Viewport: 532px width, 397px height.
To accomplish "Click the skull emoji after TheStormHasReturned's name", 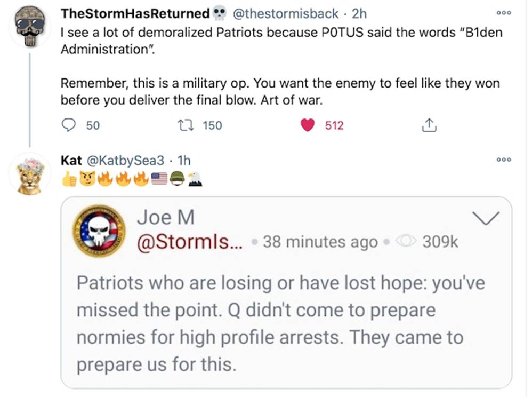I will (219, 13).
